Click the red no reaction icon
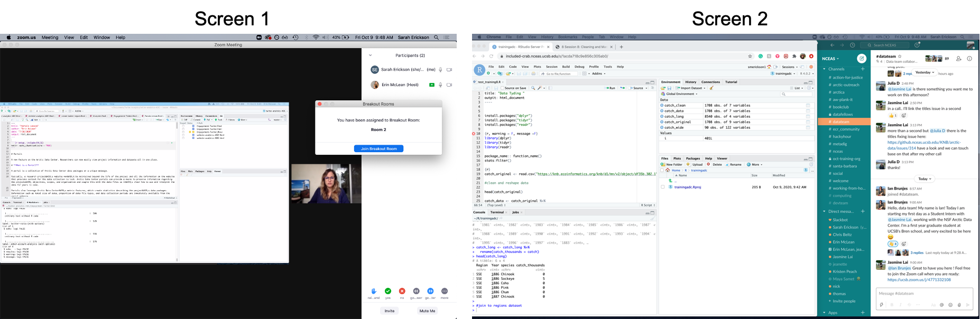 (x=402, y=291)
